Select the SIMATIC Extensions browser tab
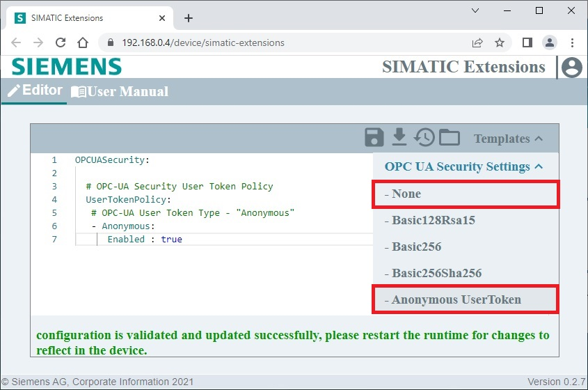The image size is (588, 390). pyautogui.click(x=90, y=17)
